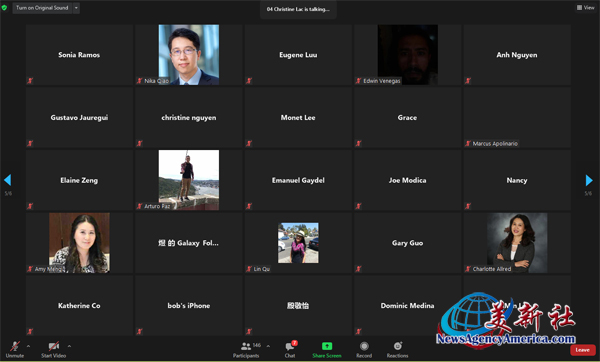Click the green encryption shield icon

(4, 8)
